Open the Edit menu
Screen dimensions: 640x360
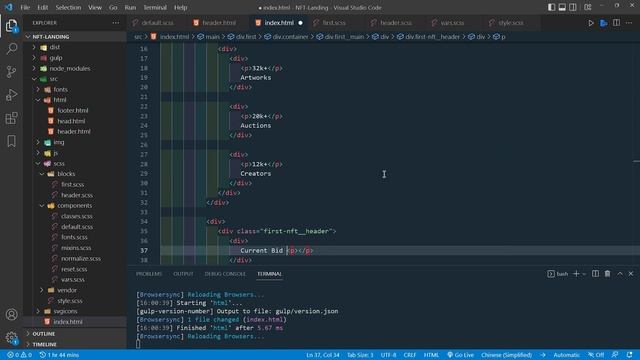(x=42, y=7)
